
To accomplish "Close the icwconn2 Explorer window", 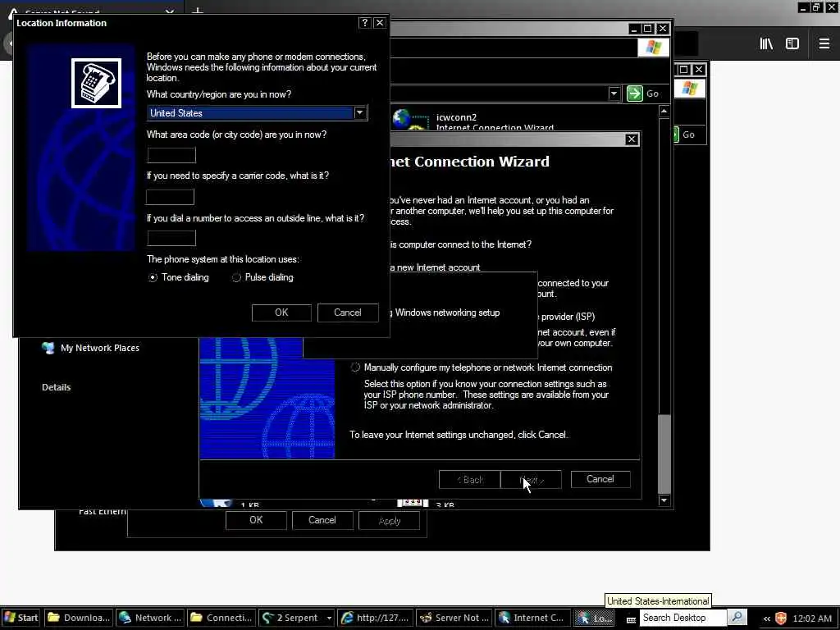I will point(663,29).
